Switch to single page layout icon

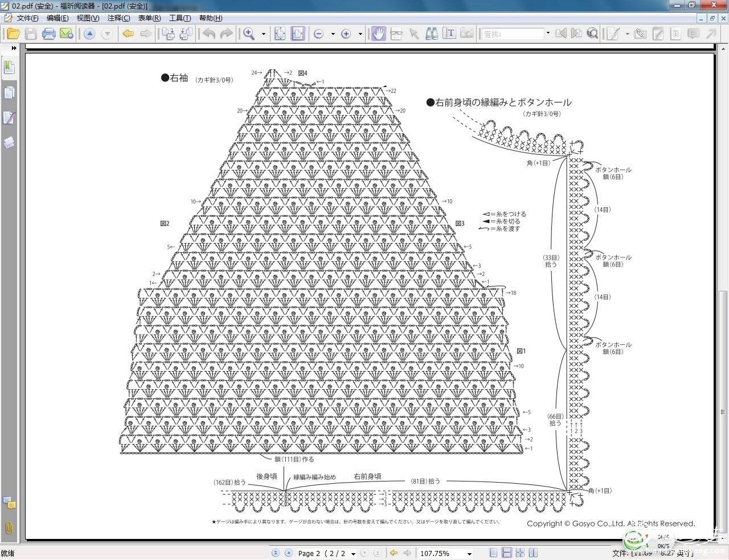(x=493, y=553)
